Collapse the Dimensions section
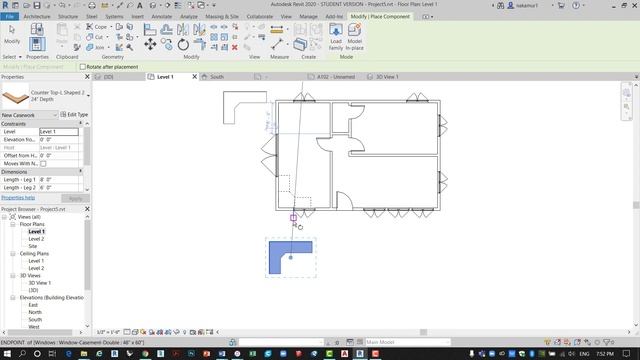 [80, 172]
